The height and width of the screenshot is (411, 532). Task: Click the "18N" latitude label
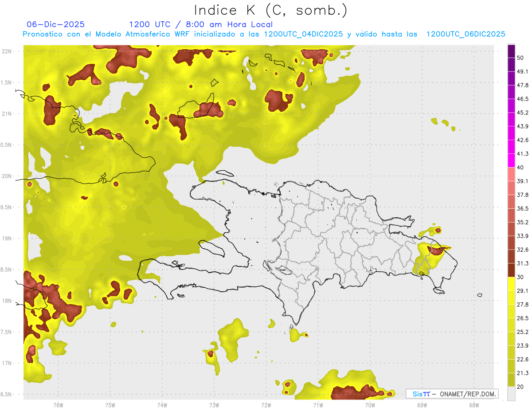pyautogui.click(x=8, y=301)
